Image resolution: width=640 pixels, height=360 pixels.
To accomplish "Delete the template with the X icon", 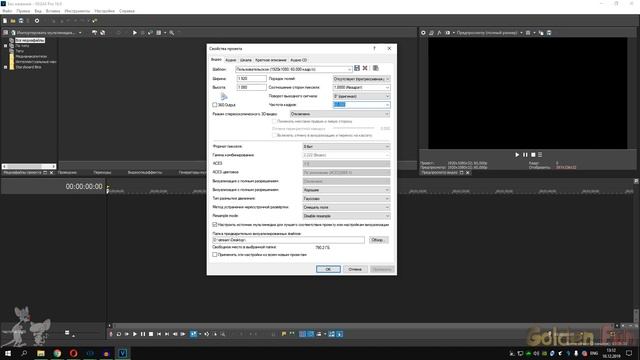I will [365, 68].
